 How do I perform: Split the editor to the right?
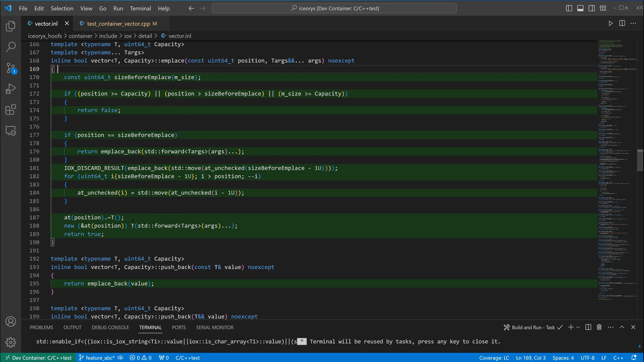point(622,23)
